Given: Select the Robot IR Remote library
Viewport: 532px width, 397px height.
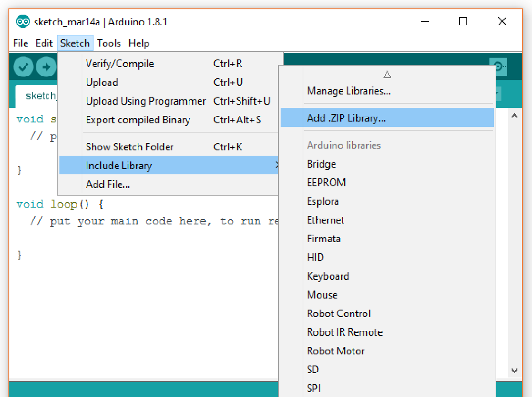Looking at the screenshot, I should 344,332.
